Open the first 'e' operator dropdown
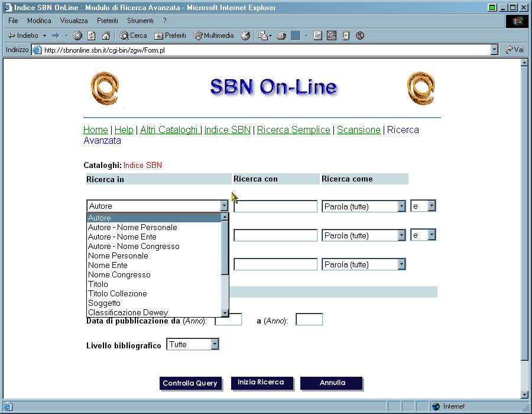This screenshot has width=532, height=414. 423,206
